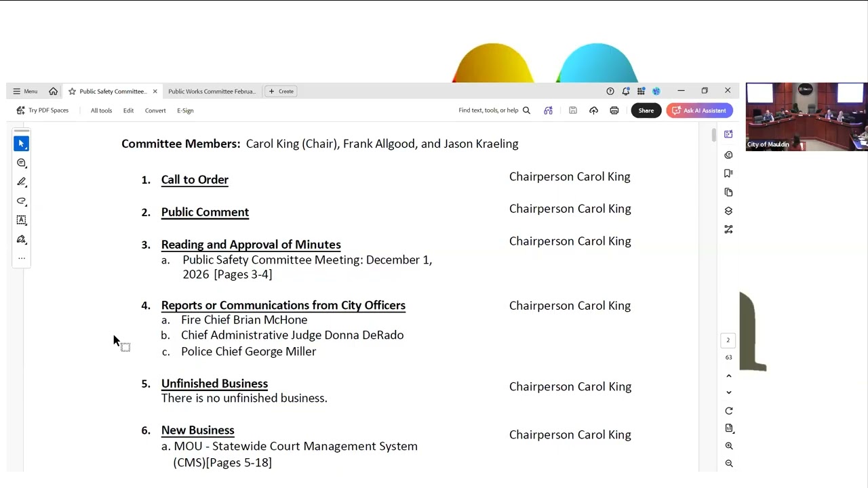Open Try PDF Spaces
Image resolution: width=868 pixels, height=488 pixels.
tap(43, 110)
